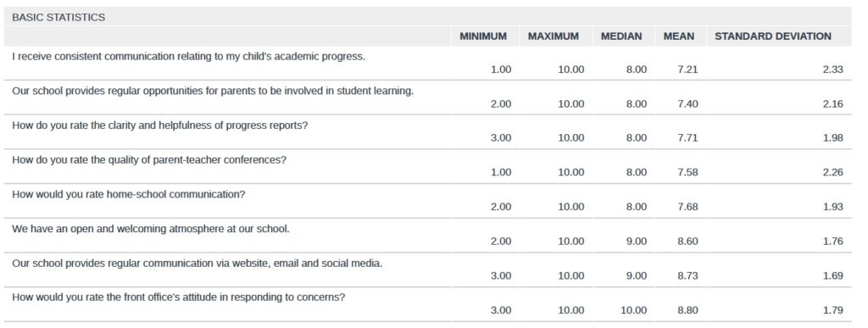Click the standard deviation value 2.33
Image resolution: width=868 pixels, height=328 pixels.
pos(832,69)
